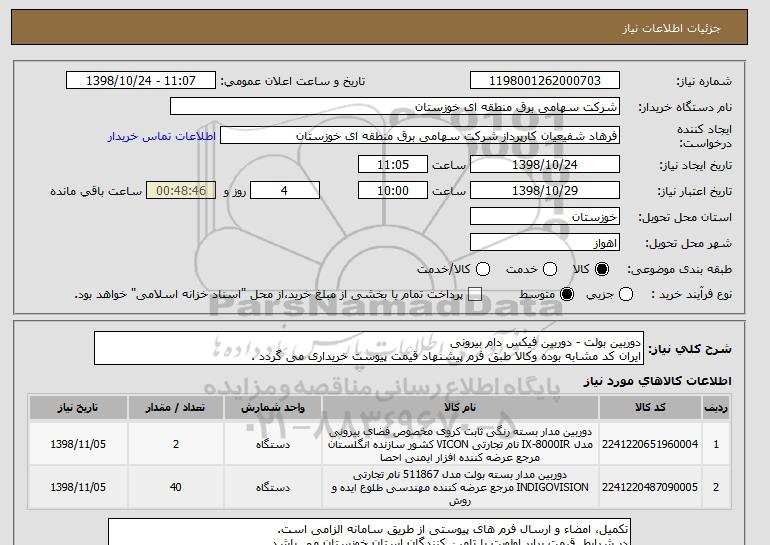Screen dimensions: 770x545
Task: Click quantity cell showing 40
Action: [176, 487]
